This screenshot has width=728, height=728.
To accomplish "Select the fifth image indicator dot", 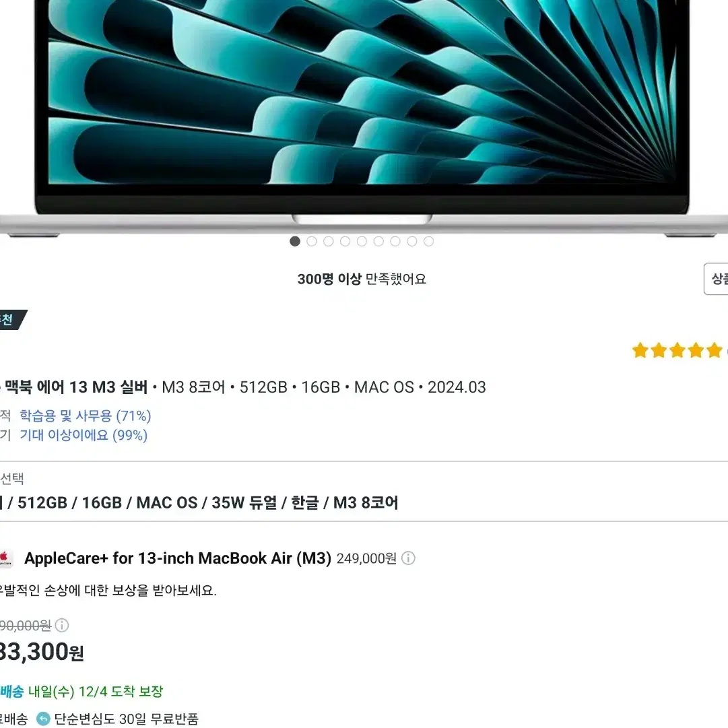I will [x=362, y=241].
